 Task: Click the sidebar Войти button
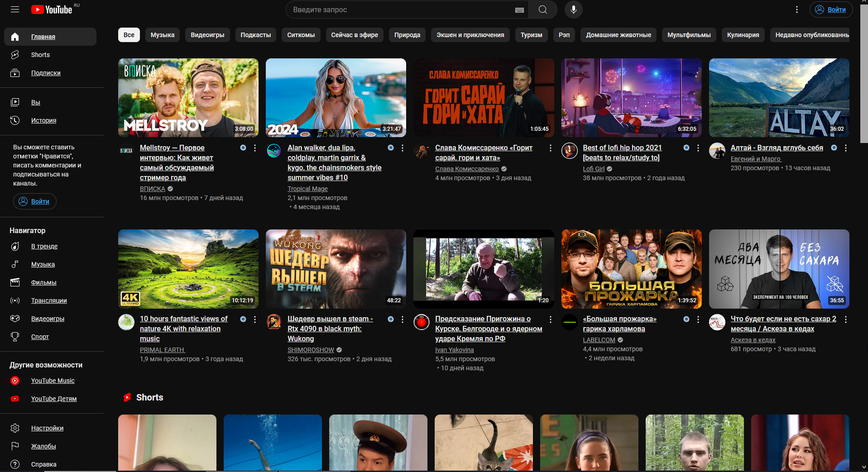pos(35,201)
